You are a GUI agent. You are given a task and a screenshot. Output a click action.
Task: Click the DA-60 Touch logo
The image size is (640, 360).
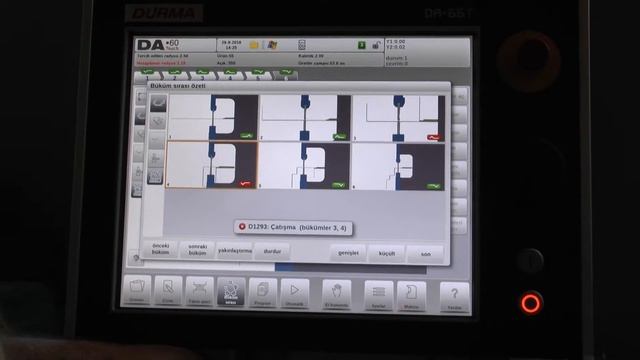coord(158,44)
